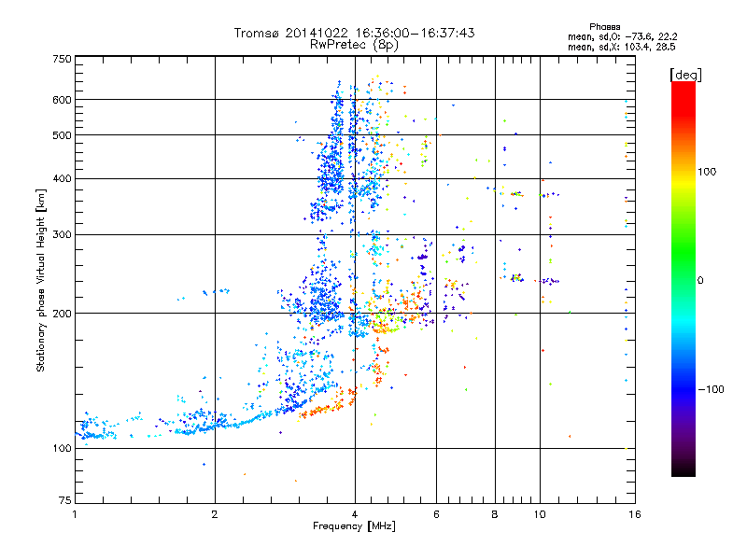747x560 pixels.
Task: Click the y-axis tick label '600'
Action: click(x=62, y=100)
